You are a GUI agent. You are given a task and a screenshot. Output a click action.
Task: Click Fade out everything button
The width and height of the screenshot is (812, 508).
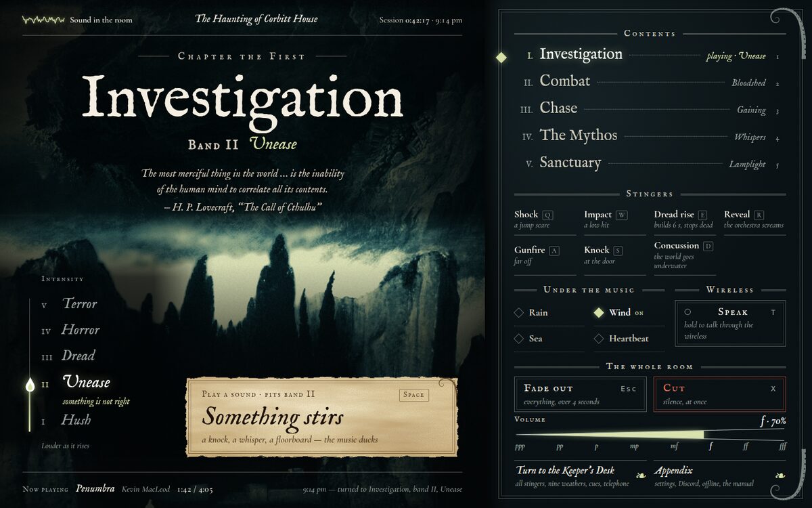pyautogui.click(x=580, y=394)
